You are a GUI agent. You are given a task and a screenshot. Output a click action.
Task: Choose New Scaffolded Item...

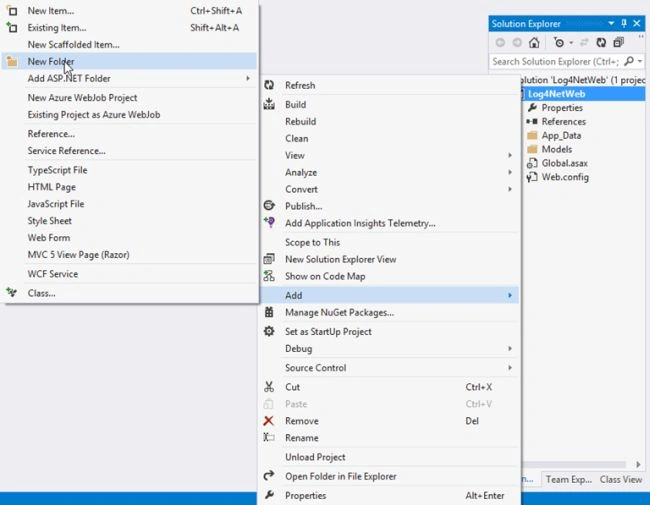pyautogui.click(x=131, y=44)
